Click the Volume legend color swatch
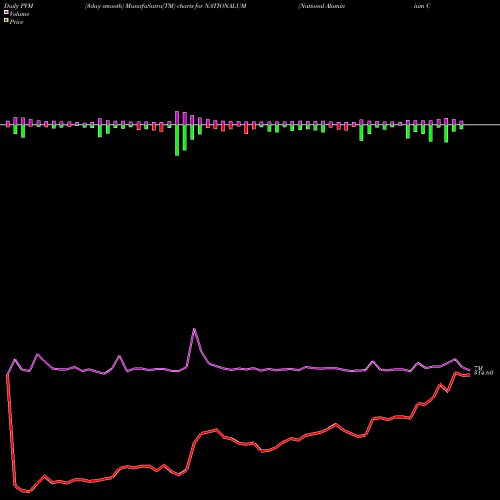The image size is (500, 500). point(6,12)
